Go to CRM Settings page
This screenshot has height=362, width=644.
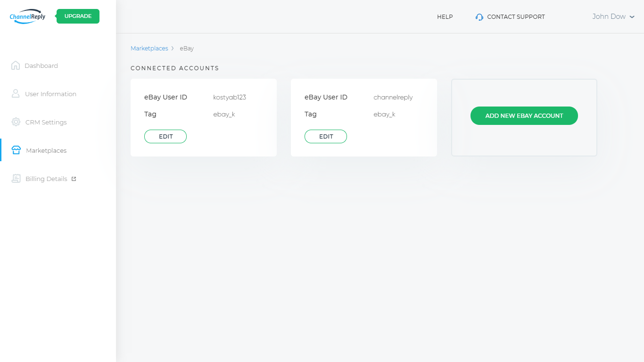(46, 122)
